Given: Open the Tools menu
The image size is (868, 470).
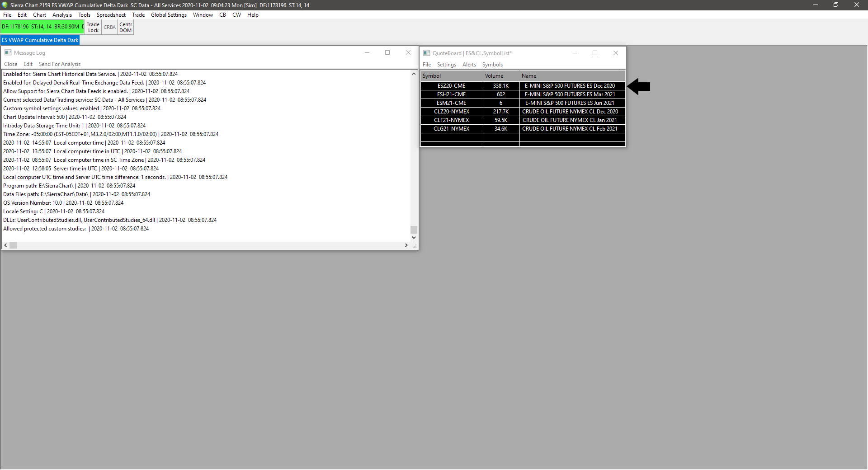Looking at the screenshot, I should pyautogui.click(x=84, y=15).
